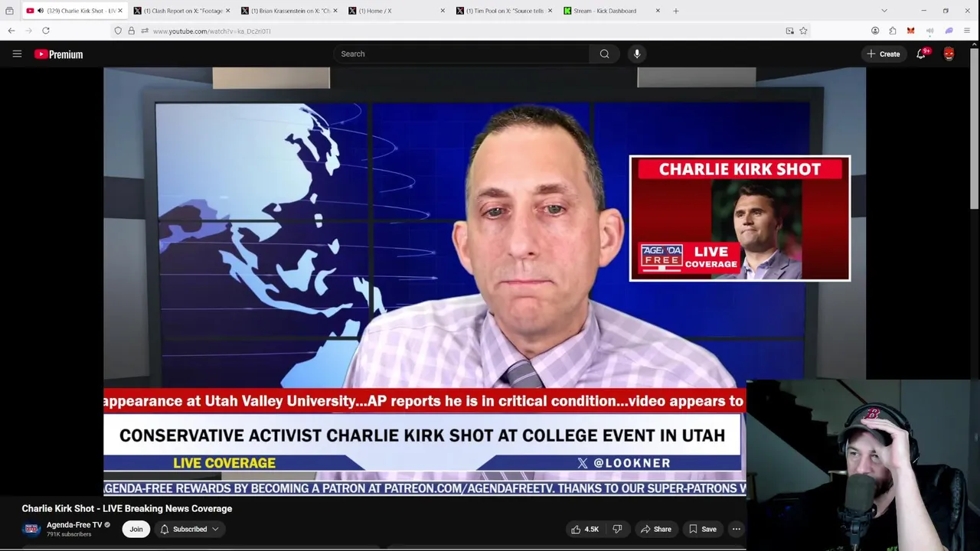The width and height of the screenshot is (980, 551).
Task: Like the video with thumbs up
Action: (584, 529)
